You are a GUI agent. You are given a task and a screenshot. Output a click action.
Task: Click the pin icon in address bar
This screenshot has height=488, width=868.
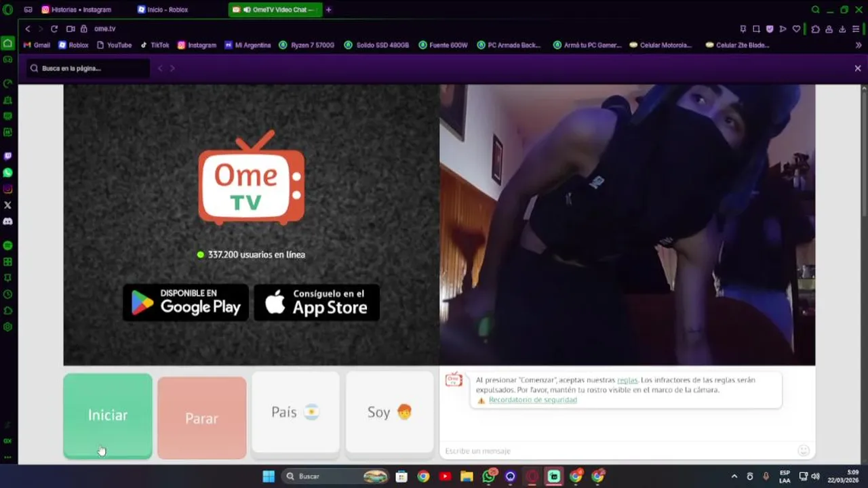743,28
